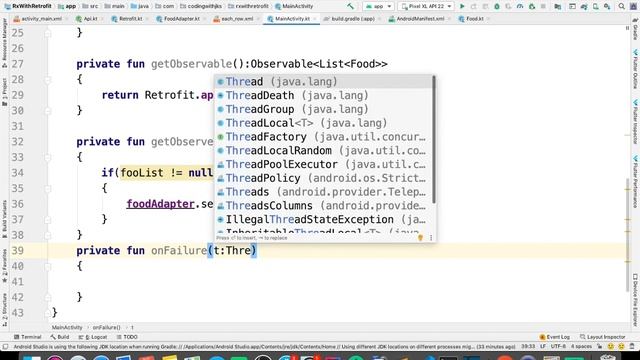The image size is (640, 360).
Task: Toggle read-only lock icon in status bar
Action: [x=600, y=347]
